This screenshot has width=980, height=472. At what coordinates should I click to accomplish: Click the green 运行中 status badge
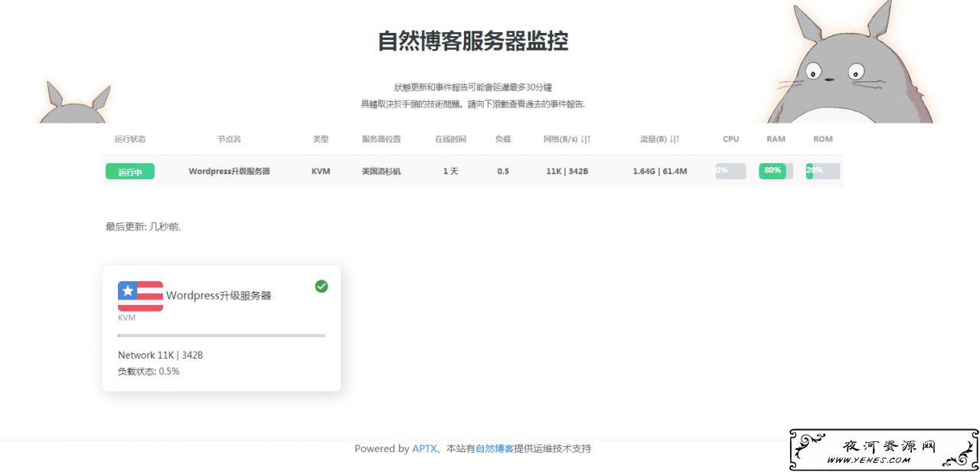(130, 172)
